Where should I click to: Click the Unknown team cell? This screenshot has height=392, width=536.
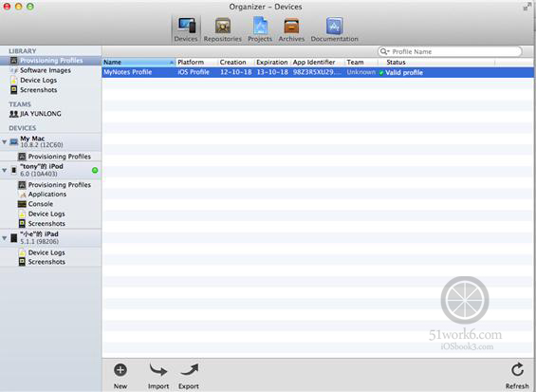pos(361,72)
